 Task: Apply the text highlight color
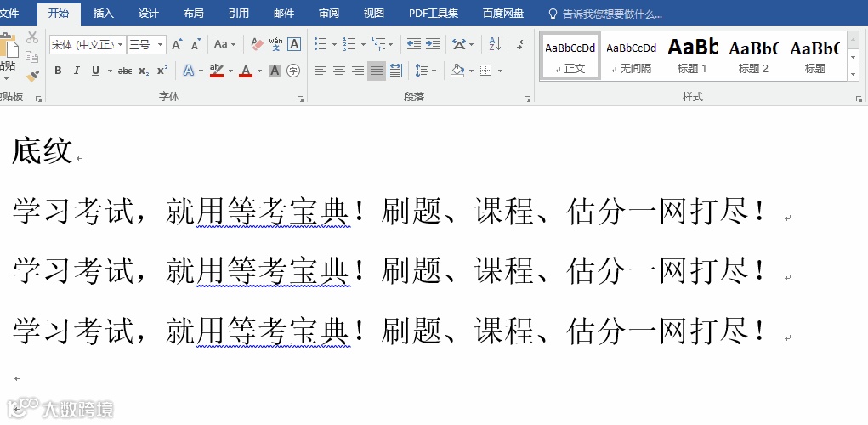pos(217,71)
